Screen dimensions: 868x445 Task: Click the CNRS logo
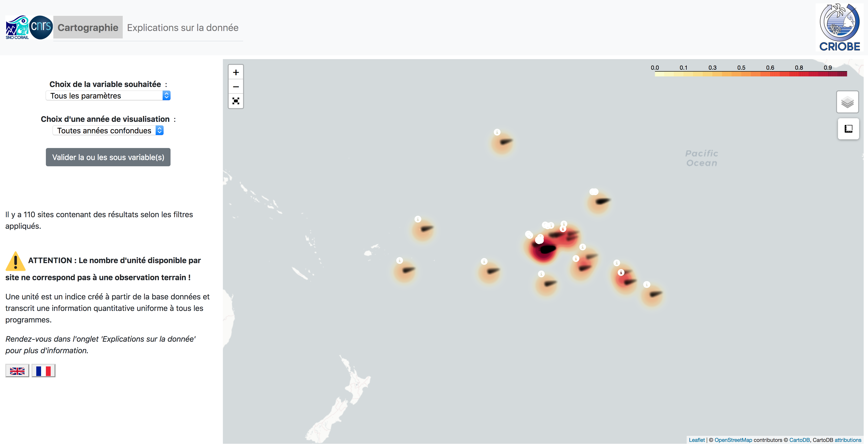(41, 27)
